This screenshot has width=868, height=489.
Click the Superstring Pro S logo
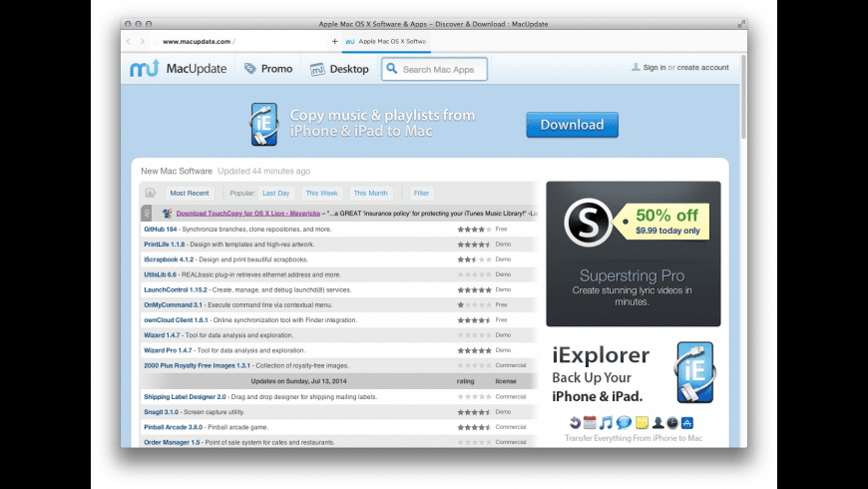(588, 223)
